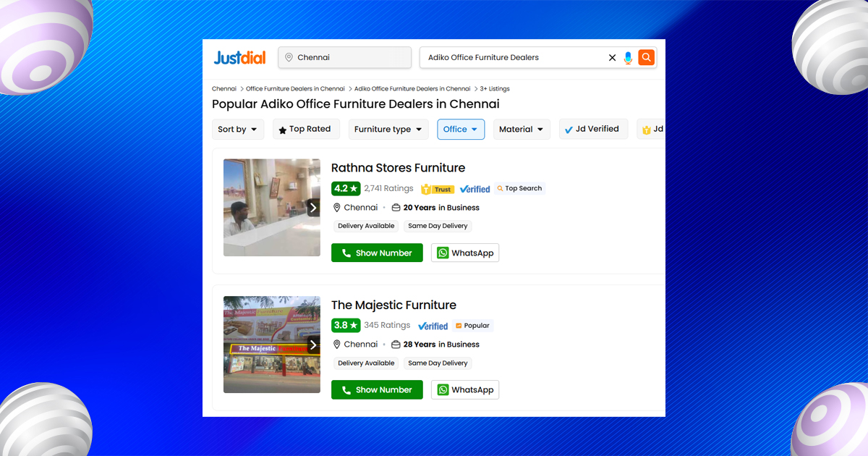Screen dimensions: 868x456
Task: Click the Justdial logo
Action: [239, 57]
